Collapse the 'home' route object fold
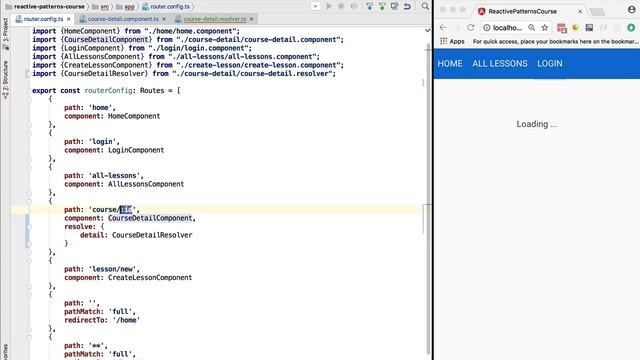 pos(29,99)
